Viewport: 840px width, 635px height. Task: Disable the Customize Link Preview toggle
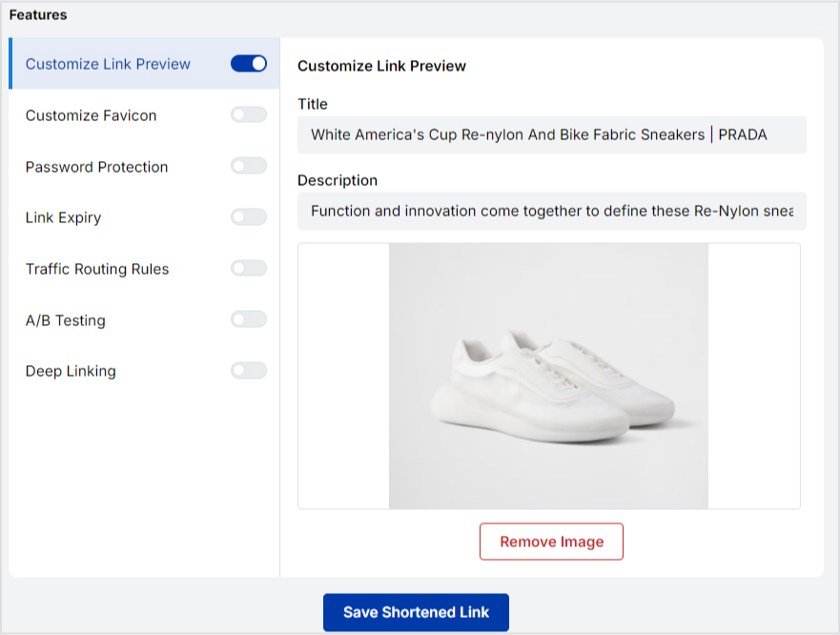click(249, 64)
